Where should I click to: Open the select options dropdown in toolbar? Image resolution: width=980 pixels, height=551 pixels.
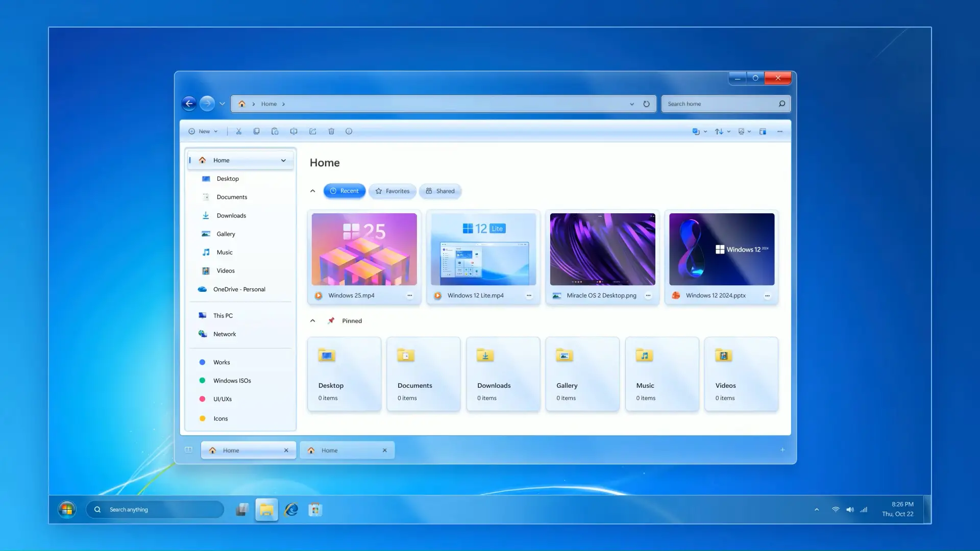click(699, 131)
